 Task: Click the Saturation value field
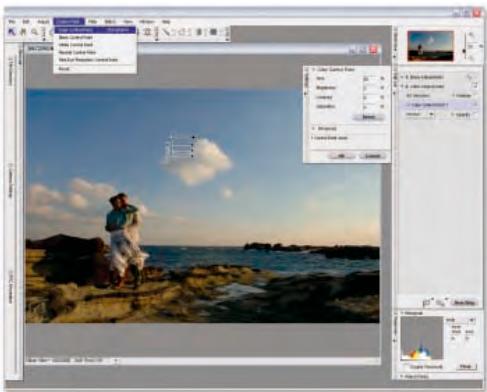[370, 107]
